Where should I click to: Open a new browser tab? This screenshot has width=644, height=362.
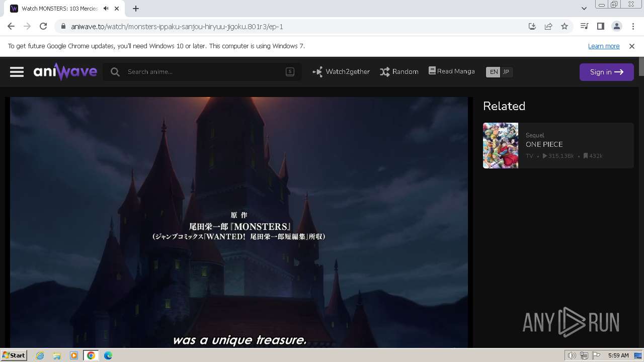tap(136, 8)
